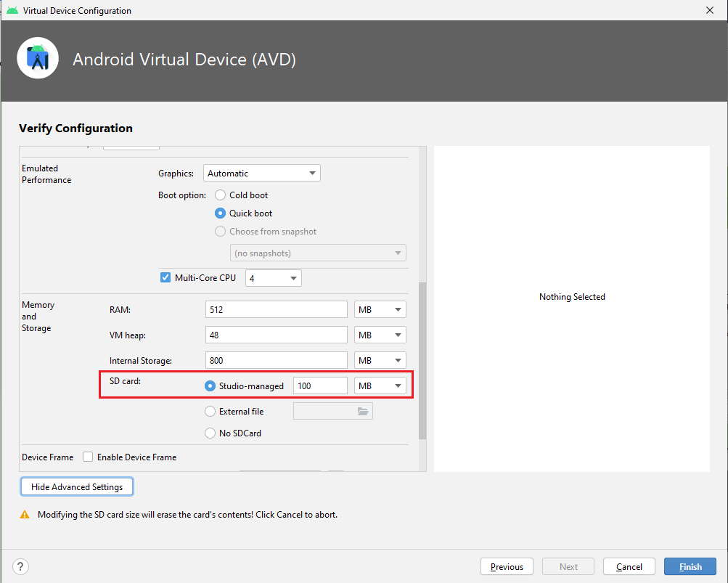
Task: Click the Android Studio logo icon
Action: click(38, 58)
